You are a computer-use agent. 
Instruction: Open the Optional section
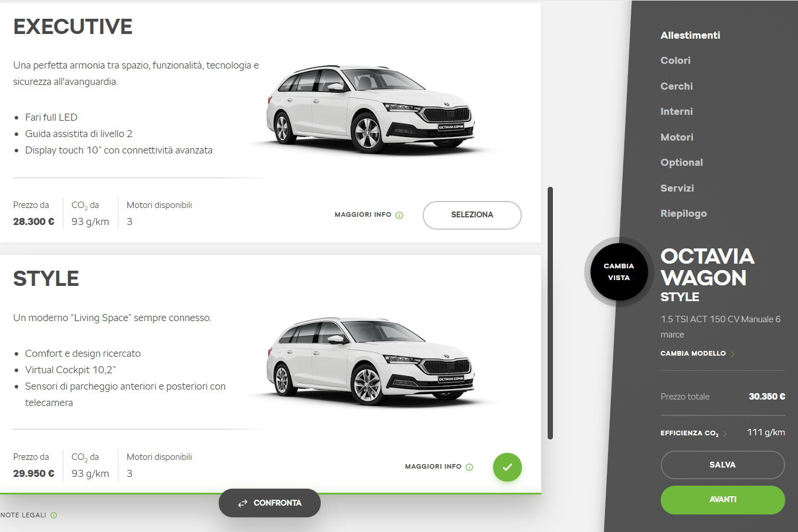tap(681, 162)
